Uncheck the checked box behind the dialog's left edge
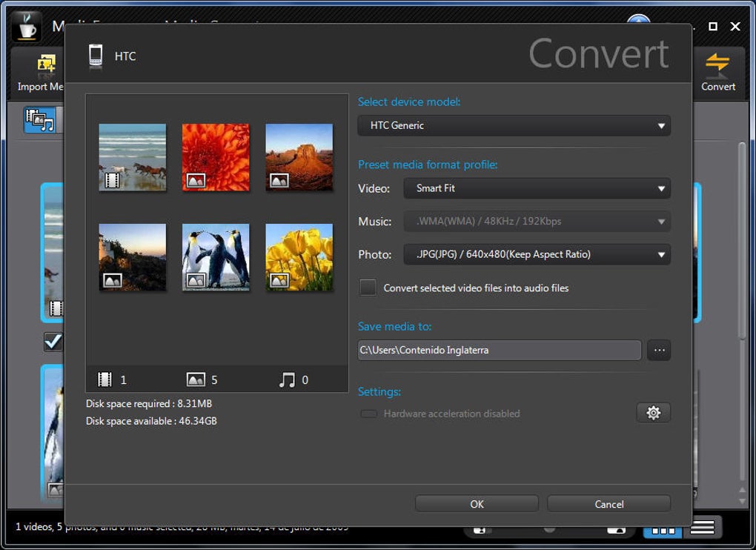 [53, 342]
